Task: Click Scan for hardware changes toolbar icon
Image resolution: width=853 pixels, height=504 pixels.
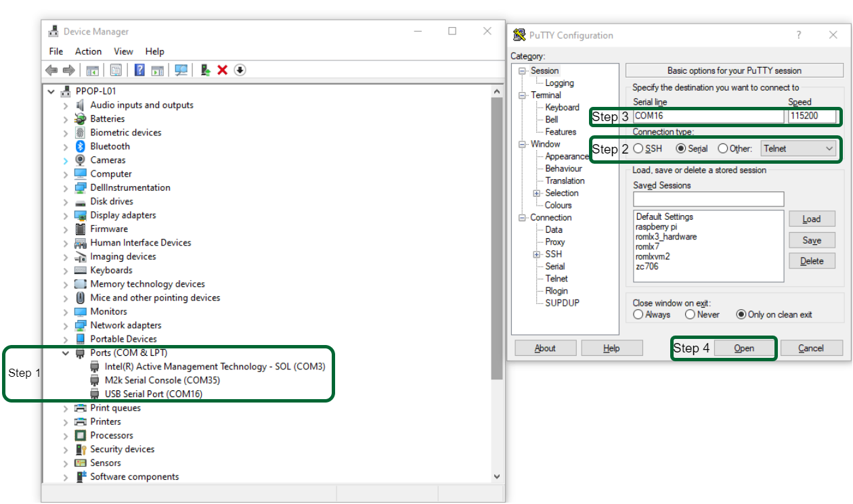Action: [x=181, y=70]
